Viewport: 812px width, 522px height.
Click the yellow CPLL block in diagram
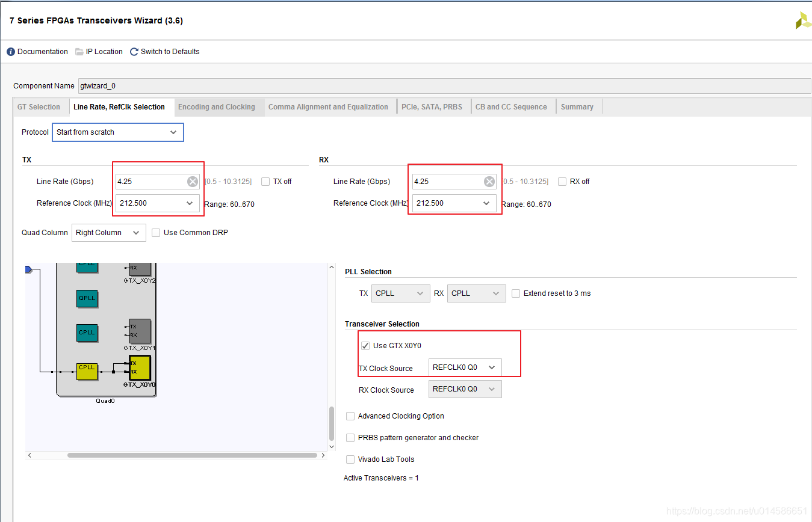point(87,372)
